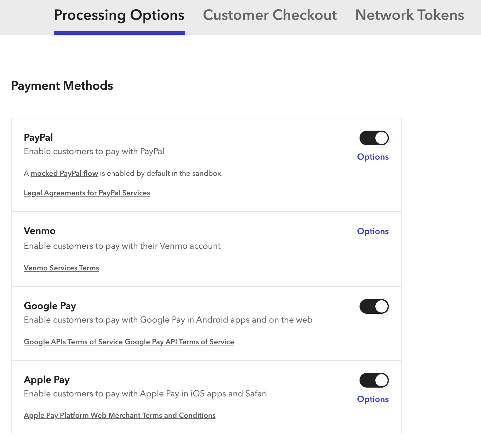
Task: Switch to the Processing Options tab
Action: tap(119, 15)
